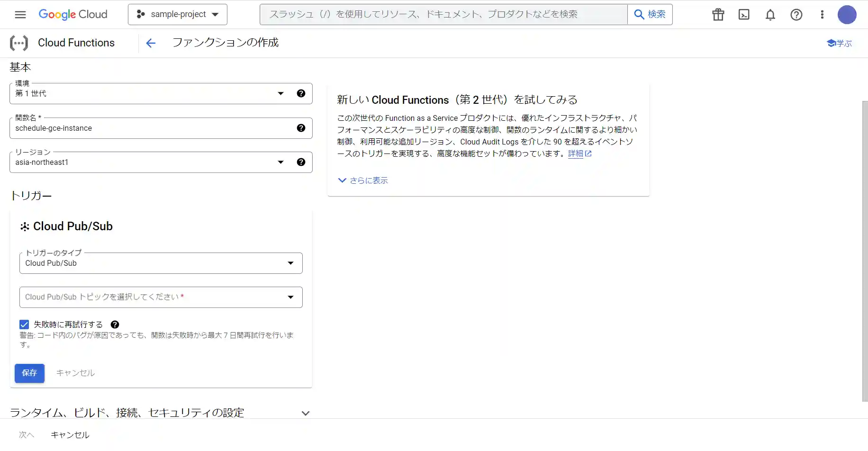The height and width of the screenshot is (451, 868).
Task: Expand さらに表示 in the info card
Action: click(363, 180)
